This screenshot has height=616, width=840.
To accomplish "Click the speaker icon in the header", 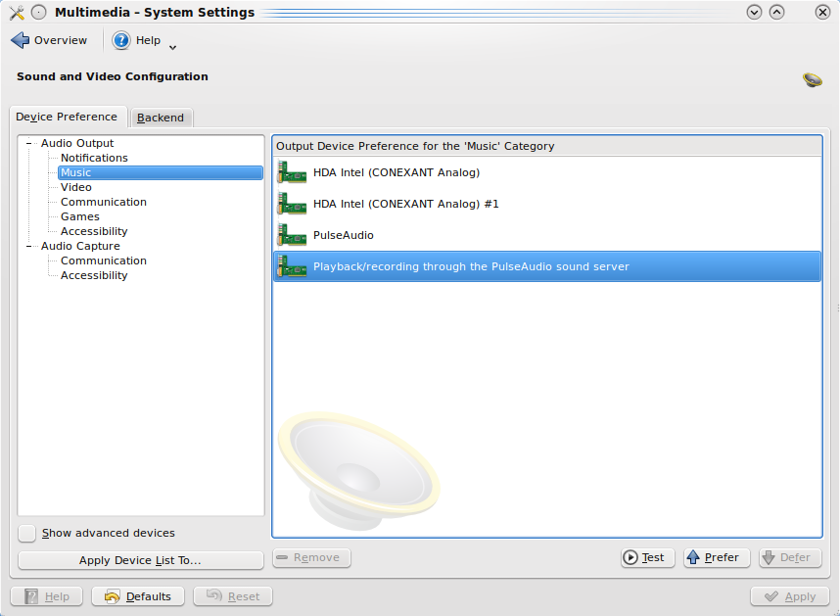I will click(x=812, y=79).
